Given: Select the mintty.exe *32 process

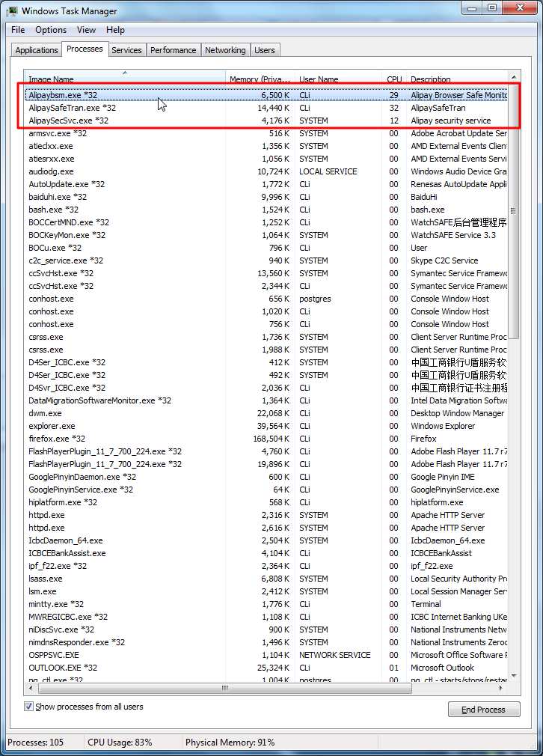Looking at the screenshot, I should coord(266,604).
